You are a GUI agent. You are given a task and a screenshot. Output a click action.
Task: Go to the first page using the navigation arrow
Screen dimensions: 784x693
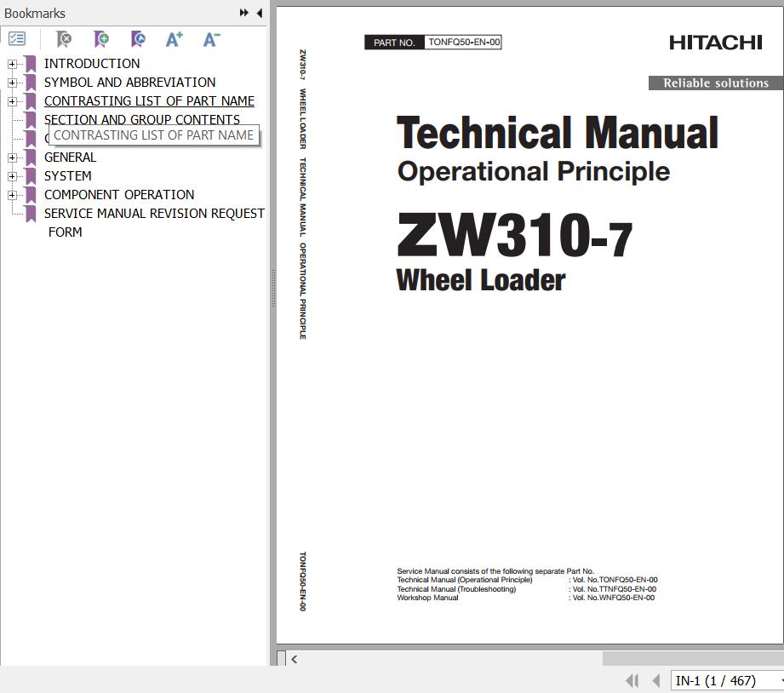tap(632, 680)
